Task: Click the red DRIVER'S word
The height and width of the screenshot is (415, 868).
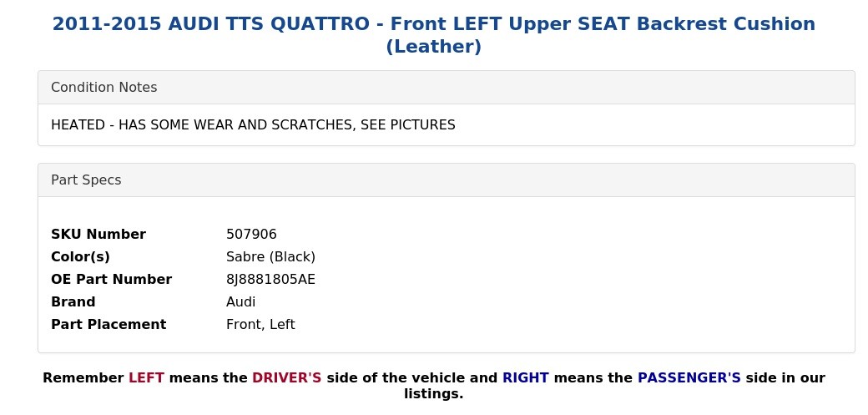Action: click(287, 378)
